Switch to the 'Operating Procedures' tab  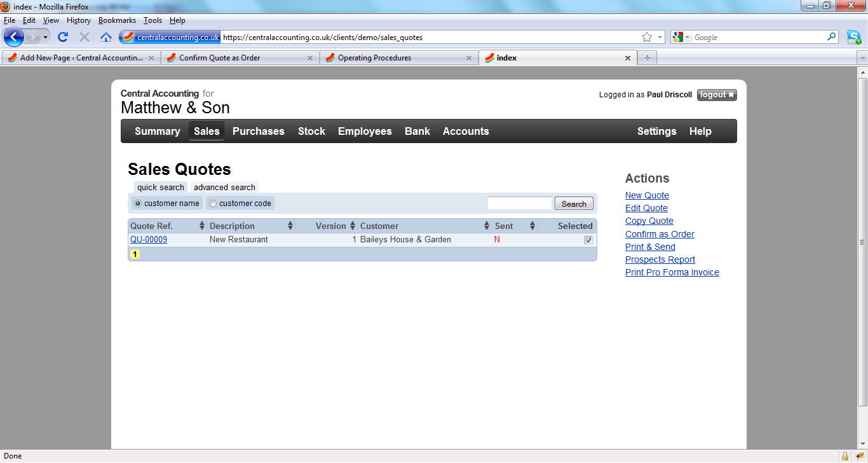click(399, 58)
